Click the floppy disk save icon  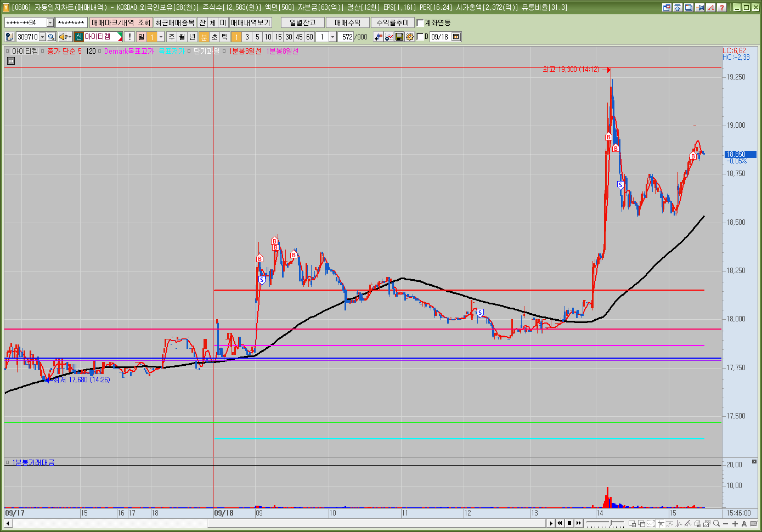(399, 37)
